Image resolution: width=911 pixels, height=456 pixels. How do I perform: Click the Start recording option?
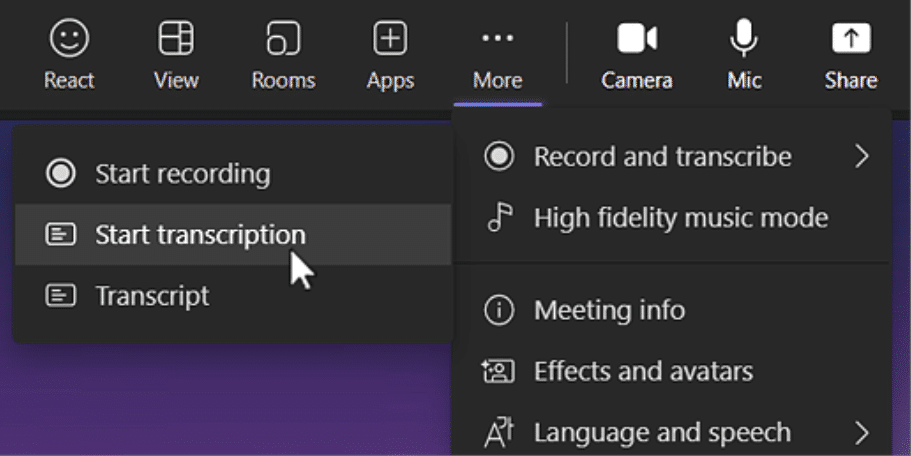pos(182,174)
